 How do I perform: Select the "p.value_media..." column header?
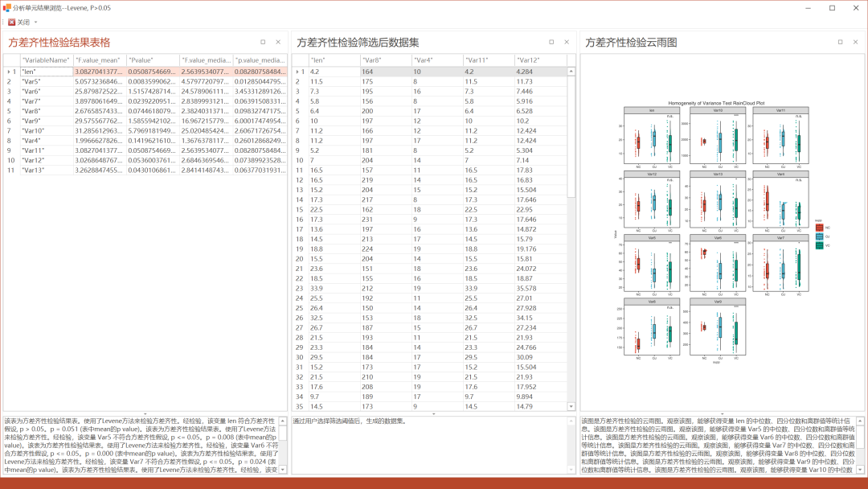click(x=259, y=60)
